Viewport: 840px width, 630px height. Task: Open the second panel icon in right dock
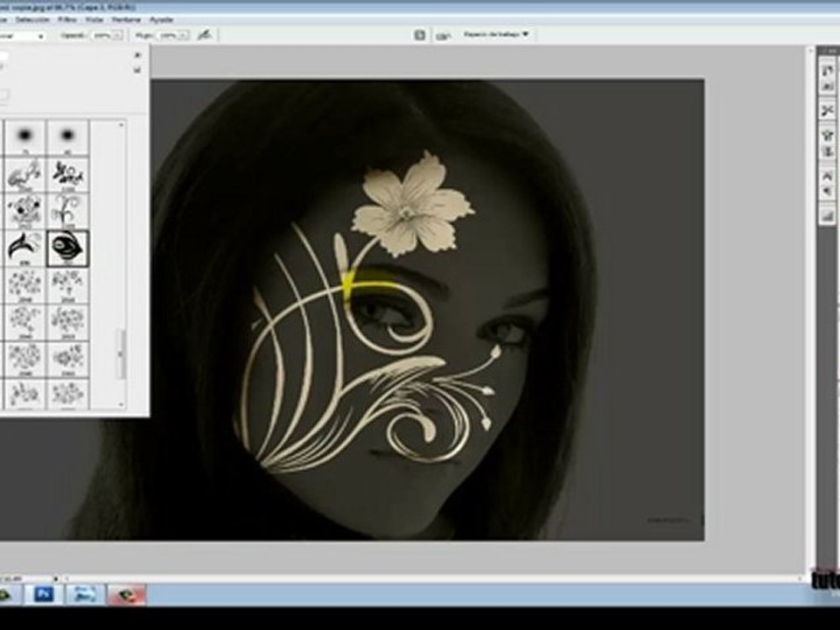tap(828, 87)
